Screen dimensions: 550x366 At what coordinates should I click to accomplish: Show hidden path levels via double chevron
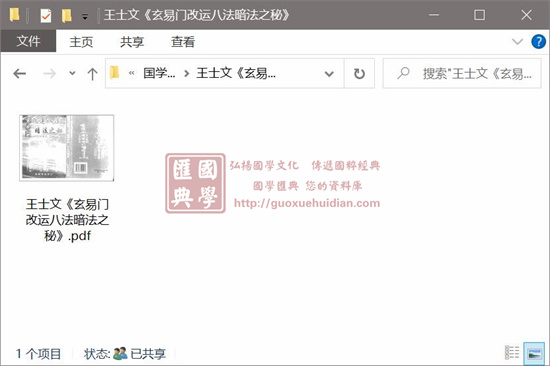[132, 73]
